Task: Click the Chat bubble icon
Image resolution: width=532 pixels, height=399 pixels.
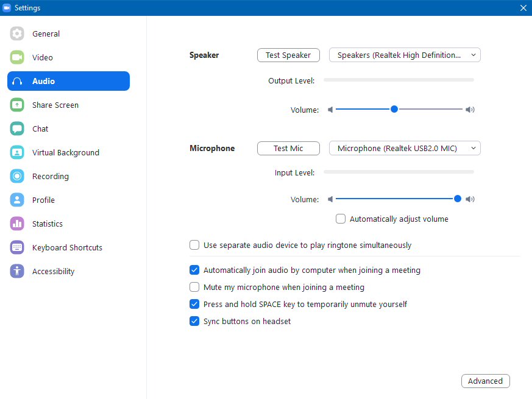Action: click(17, 129)
